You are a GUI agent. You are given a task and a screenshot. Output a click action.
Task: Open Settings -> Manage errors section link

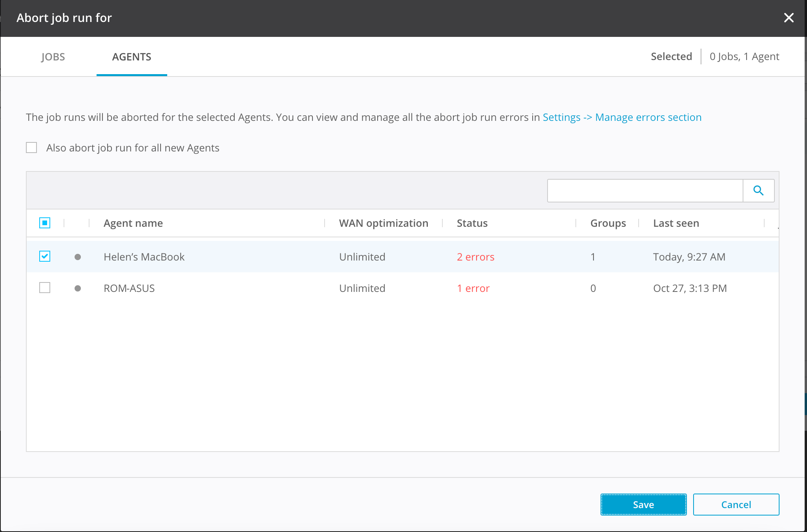pyautogui.click(x=622, y=117)
